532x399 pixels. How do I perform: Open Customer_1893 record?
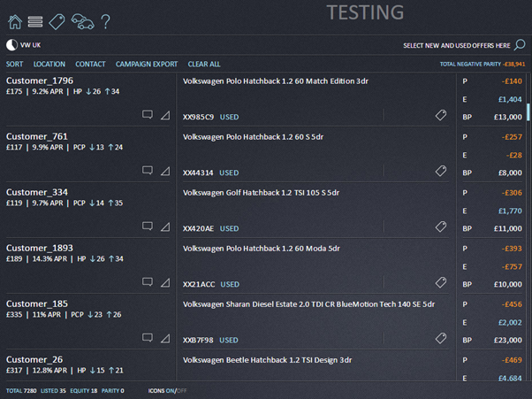40,248
